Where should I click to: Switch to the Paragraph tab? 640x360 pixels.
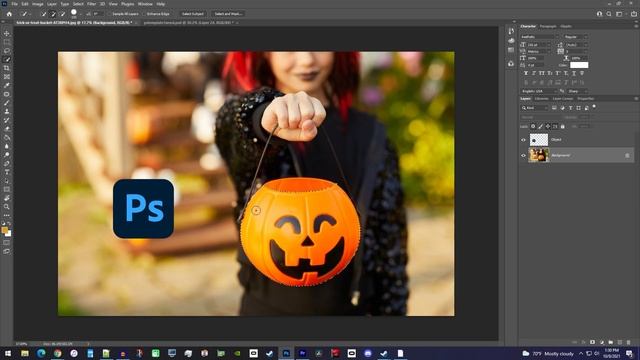548,27
